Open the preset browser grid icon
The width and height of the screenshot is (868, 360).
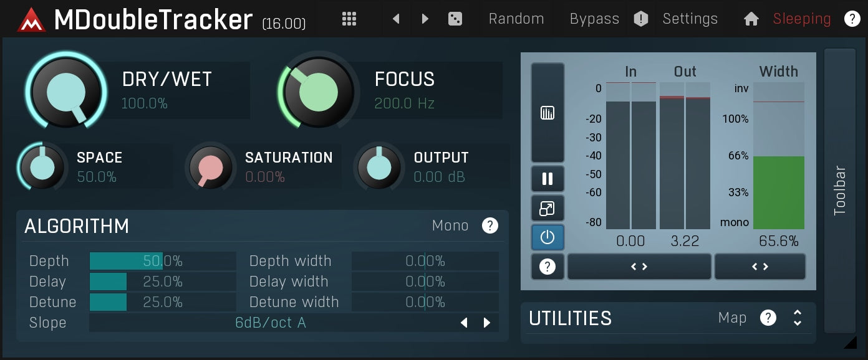[349, 19]
